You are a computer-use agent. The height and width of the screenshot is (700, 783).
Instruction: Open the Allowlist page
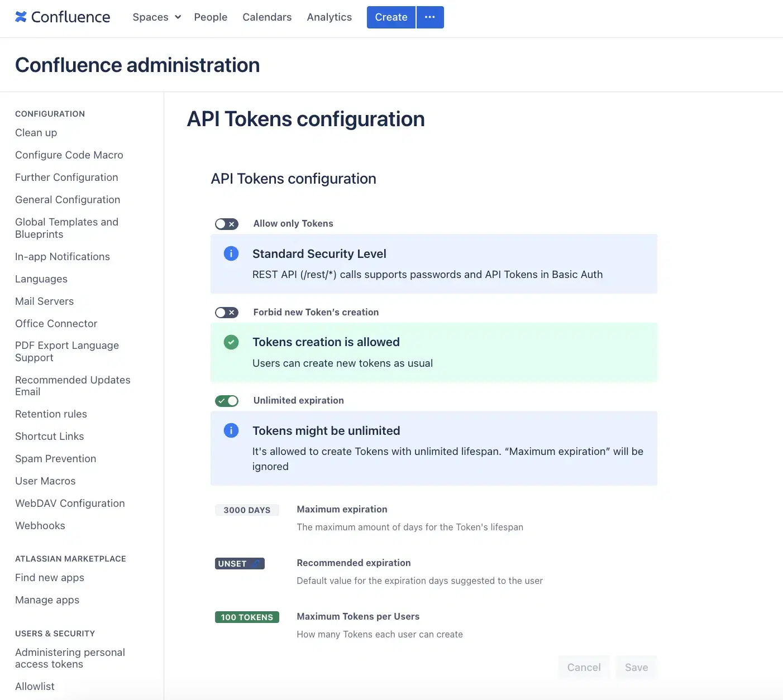click(x=35, y=687)
